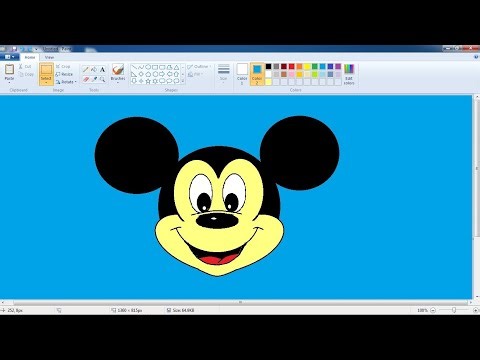Click the zoom out minus button
480x360 pixels.
433,310
